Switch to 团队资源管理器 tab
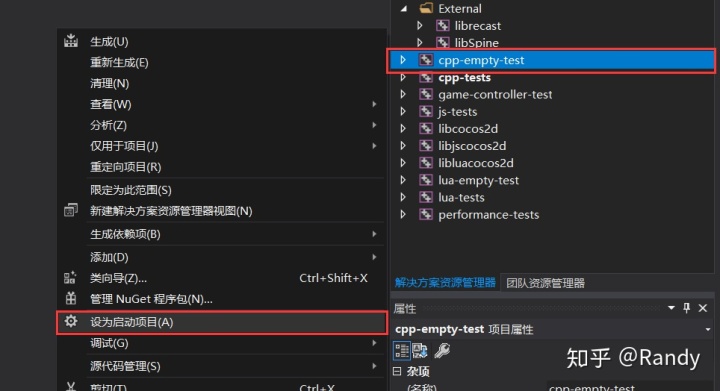Image resolution: width=720 pixels, height=391 pixels. pos(545,283)
